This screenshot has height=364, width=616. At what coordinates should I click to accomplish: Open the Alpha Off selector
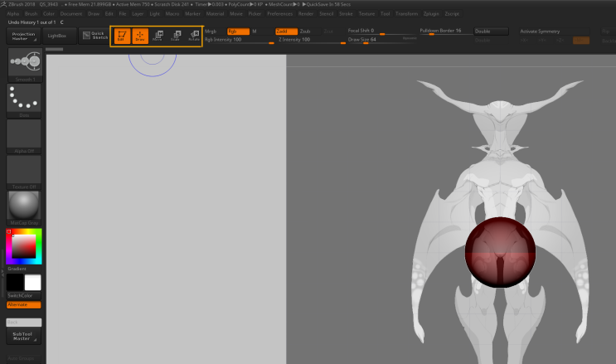tap(24, 134)
